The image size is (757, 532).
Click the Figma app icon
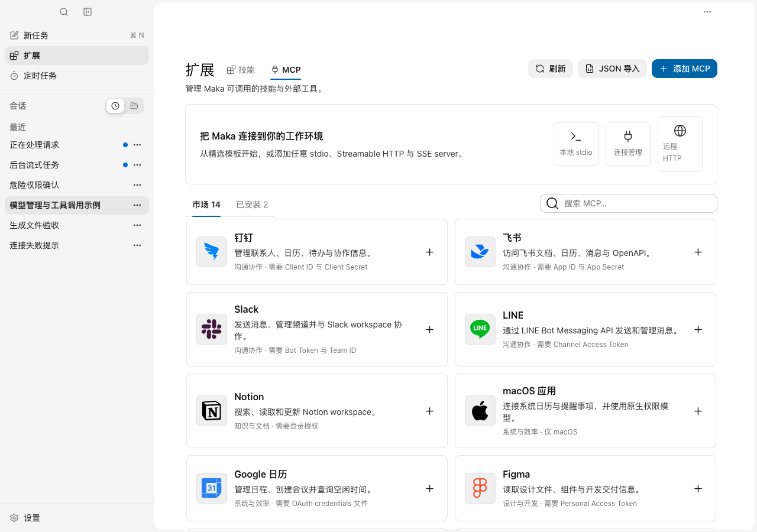pyautogui.click(x=480, y=488)
